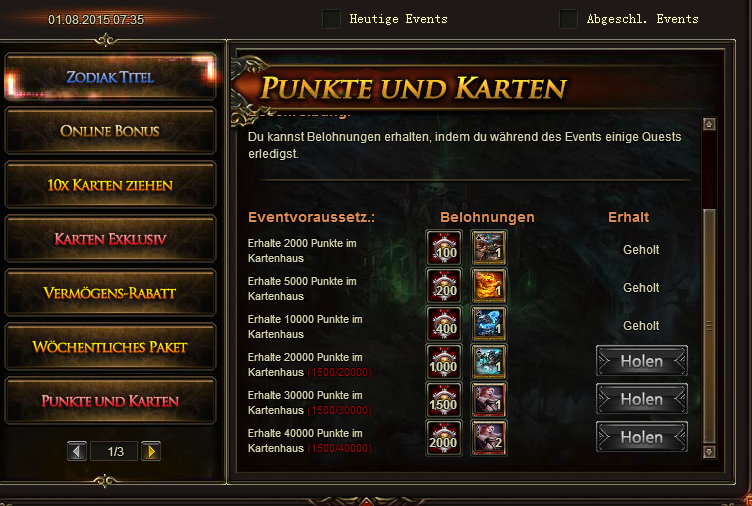Screen dimensions: 752x506
Task: Go to previous event list page
Action: click(77, 451)
